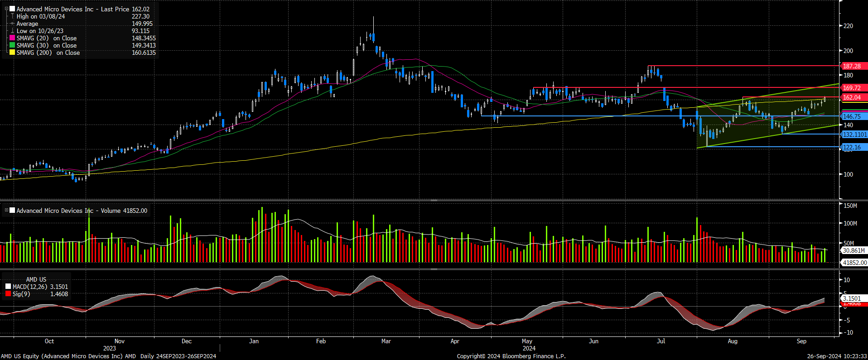Click the 220 price axis tick label
Viewport: 868px width, 360px height.
point(848,26)
